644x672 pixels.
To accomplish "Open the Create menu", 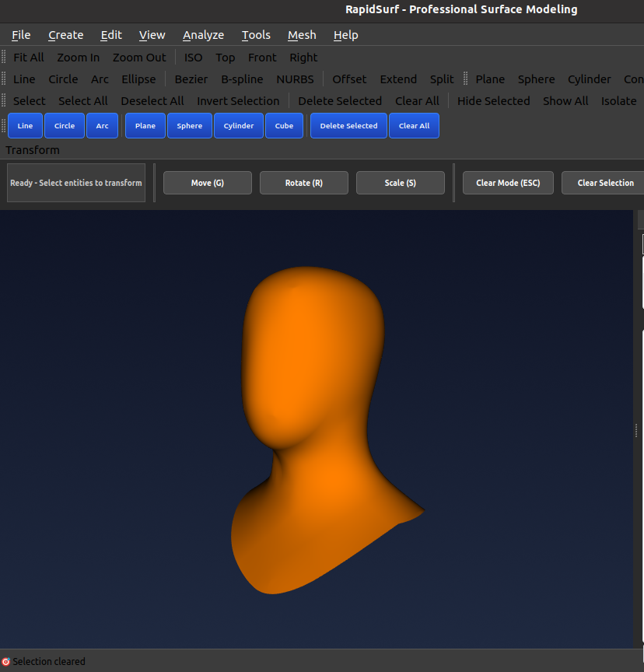I will [x=66, y=35].
